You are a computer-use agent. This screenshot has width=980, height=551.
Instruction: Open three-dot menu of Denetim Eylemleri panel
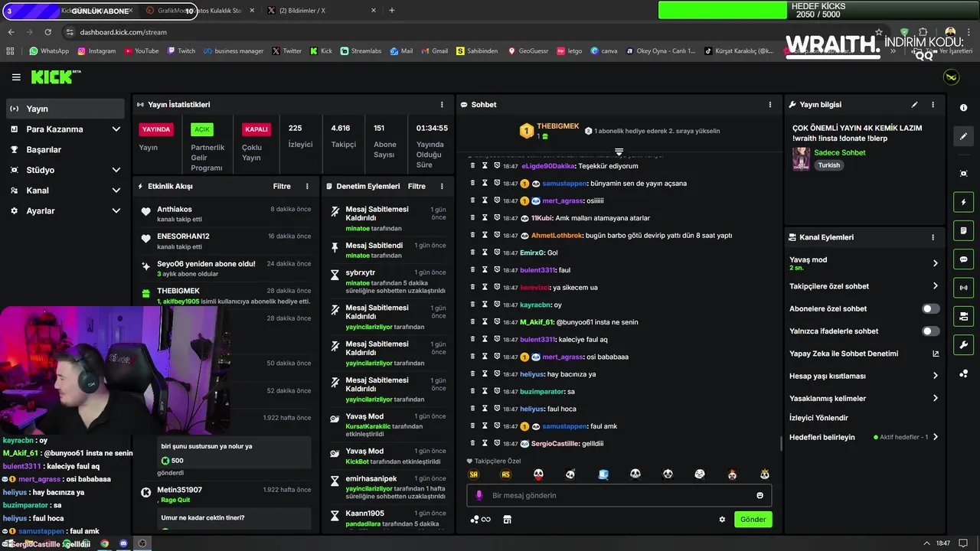click(x=442, y=186)
